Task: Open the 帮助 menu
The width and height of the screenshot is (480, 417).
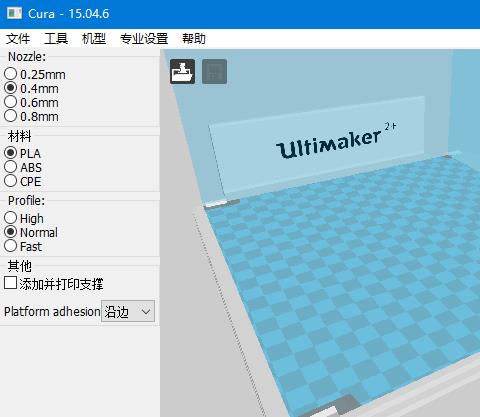Action: point(194,39)
